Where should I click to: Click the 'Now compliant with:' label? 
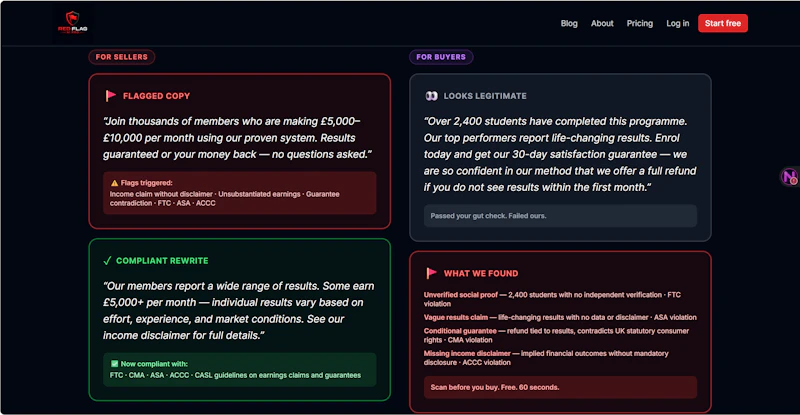(x=154, y=364)
